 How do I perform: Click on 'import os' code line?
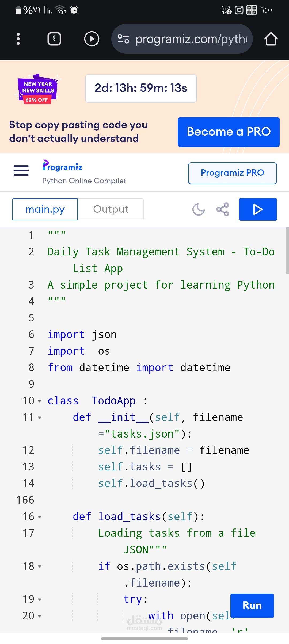coord(79,351)
